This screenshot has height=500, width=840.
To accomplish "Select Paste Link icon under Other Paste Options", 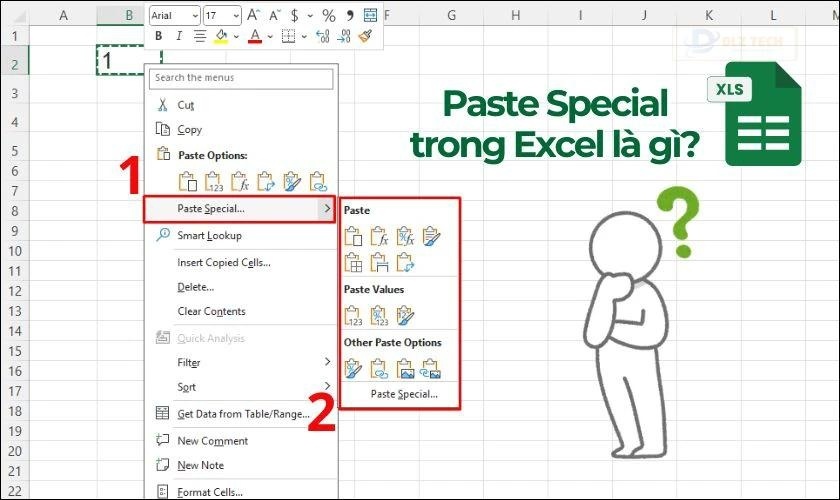I will coord(379,369).
